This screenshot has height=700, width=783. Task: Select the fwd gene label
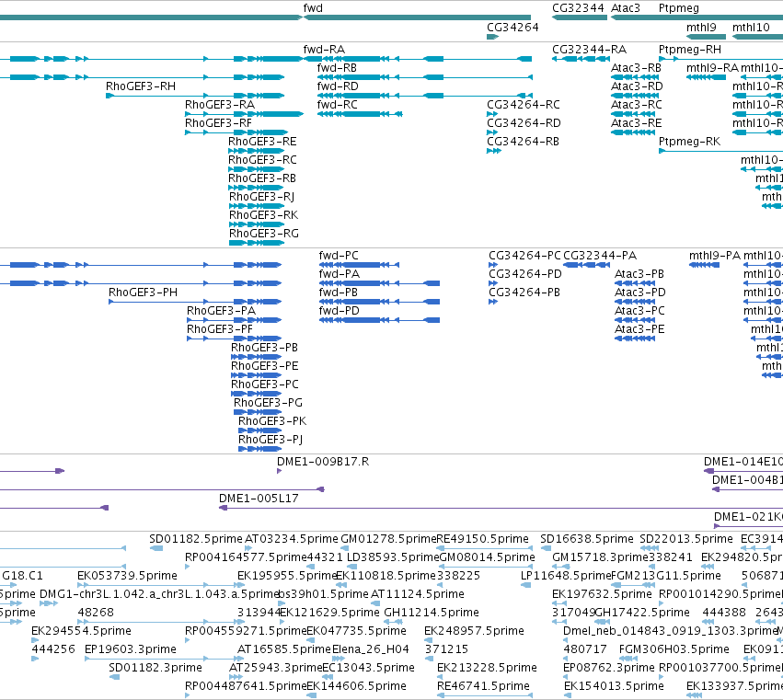click(313, 8)
